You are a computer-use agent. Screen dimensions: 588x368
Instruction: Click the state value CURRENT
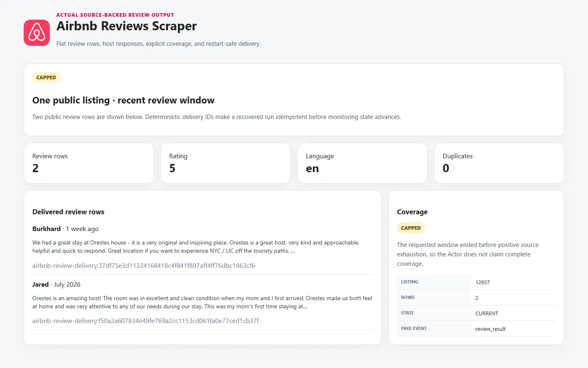pyautogui.click(x=486, y=314)
